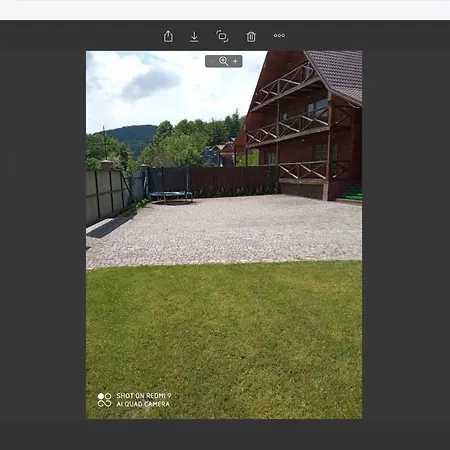Image resolution: width=450 pixels, height=450 pixels.
Task: Download the photo with the download arrow
Action: pyautogui.click(x=194, y=36)
